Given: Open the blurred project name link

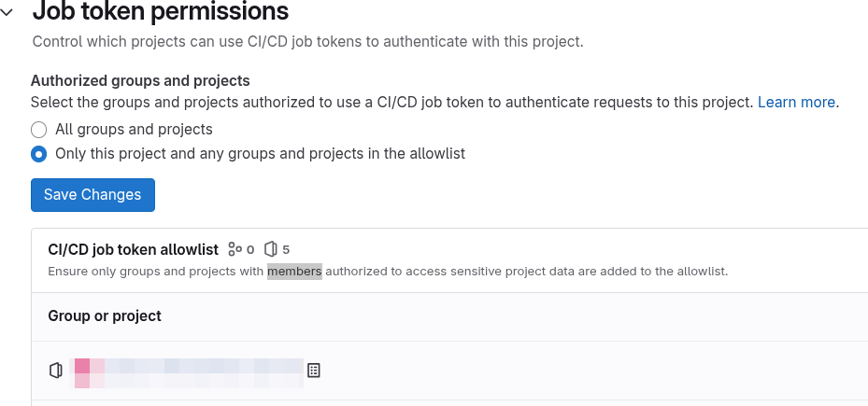Looking at the screenshot, I should 188,372.
